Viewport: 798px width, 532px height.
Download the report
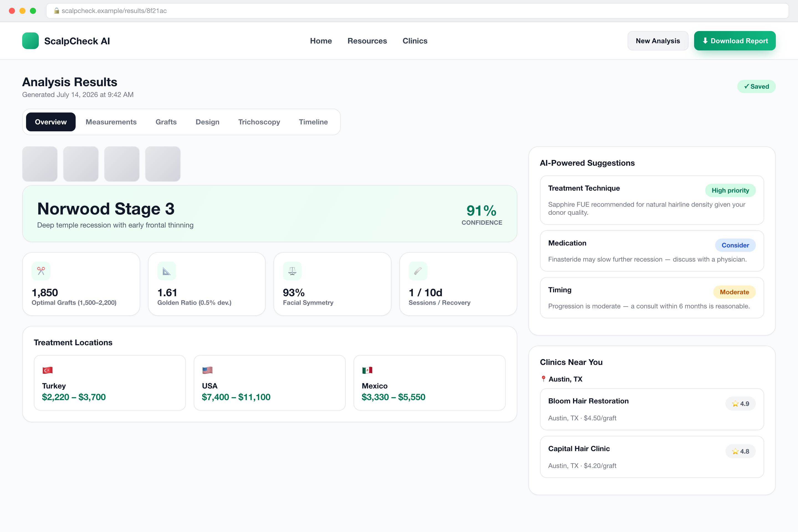[x=735, y=41]
